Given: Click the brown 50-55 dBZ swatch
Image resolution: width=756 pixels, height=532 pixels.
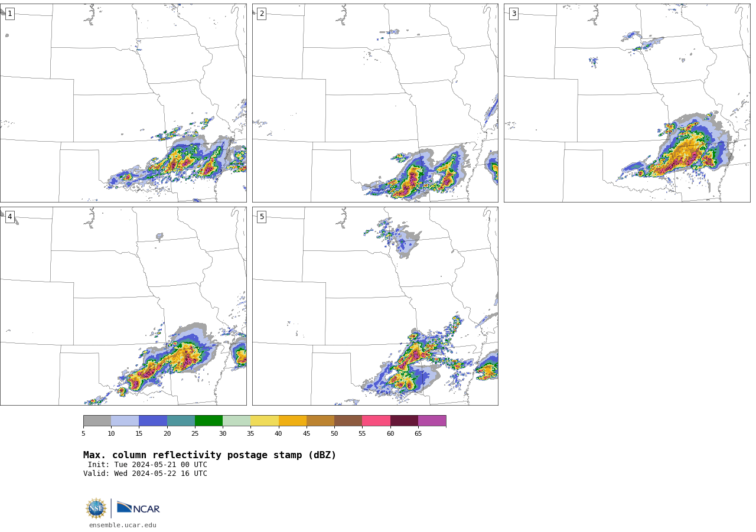Looking at the screenshot, I should 348,421.
